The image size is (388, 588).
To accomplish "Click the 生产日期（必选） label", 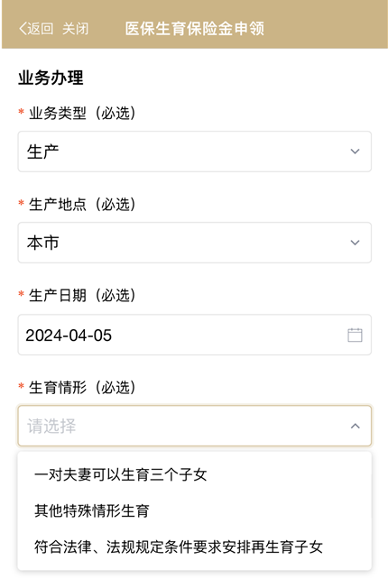I will [x=82, y=296].
